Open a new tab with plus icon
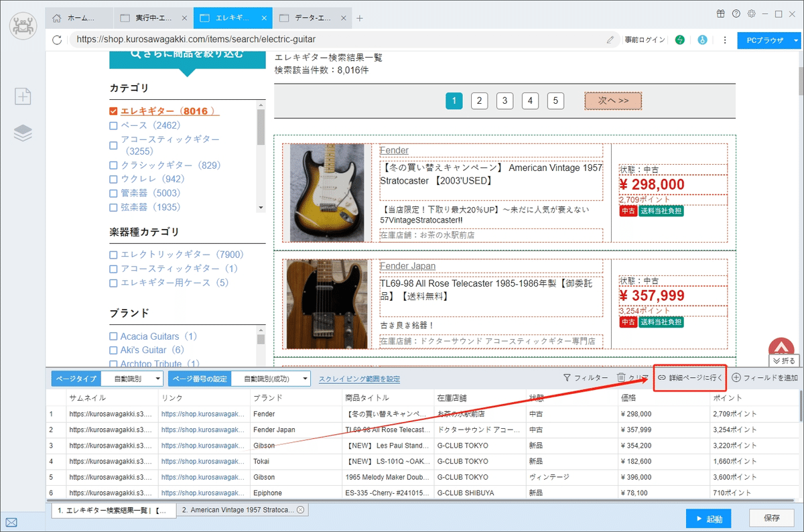 (359, 18)
